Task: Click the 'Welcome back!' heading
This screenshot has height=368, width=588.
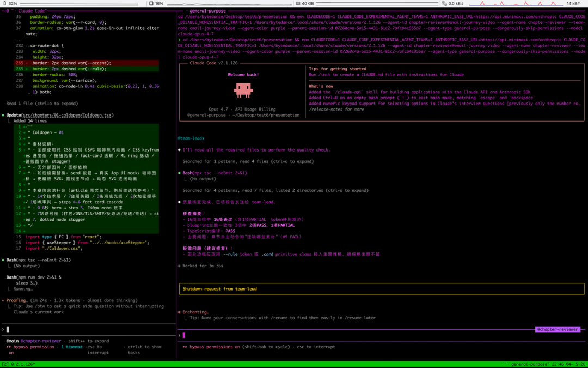Action: point(243,74)
